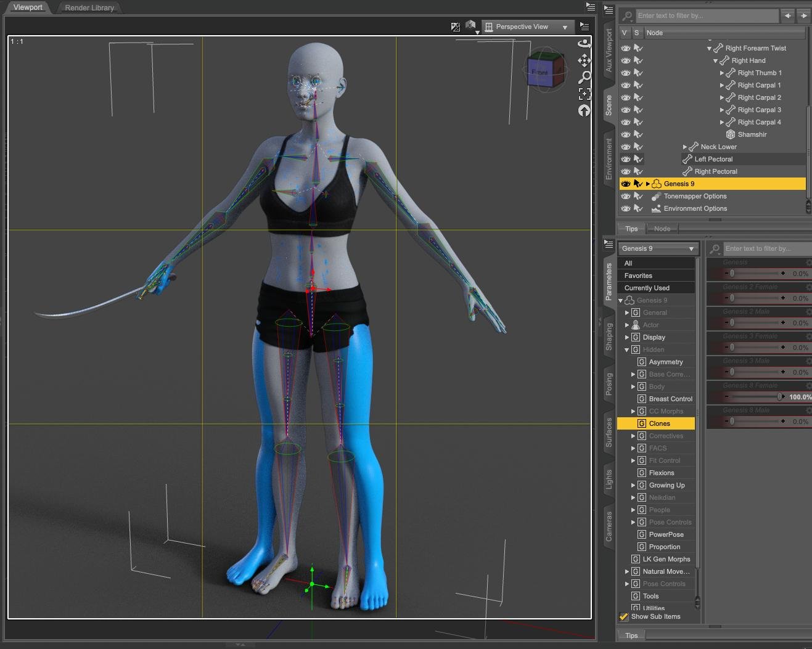Expand the Right Carpal 2 node
Image resolution: width=812 pixels, height=649 pixels.
[722, 97]
